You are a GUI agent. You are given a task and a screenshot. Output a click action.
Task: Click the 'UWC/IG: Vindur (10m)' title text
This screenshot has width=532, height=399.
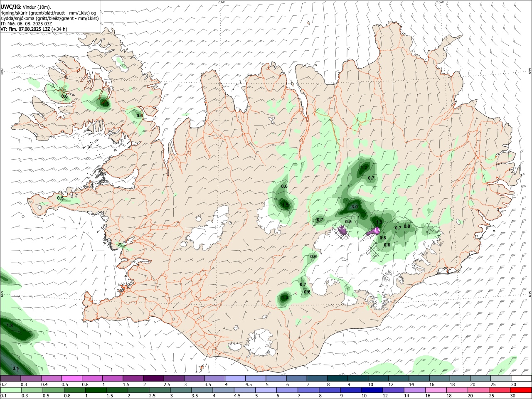26,7
